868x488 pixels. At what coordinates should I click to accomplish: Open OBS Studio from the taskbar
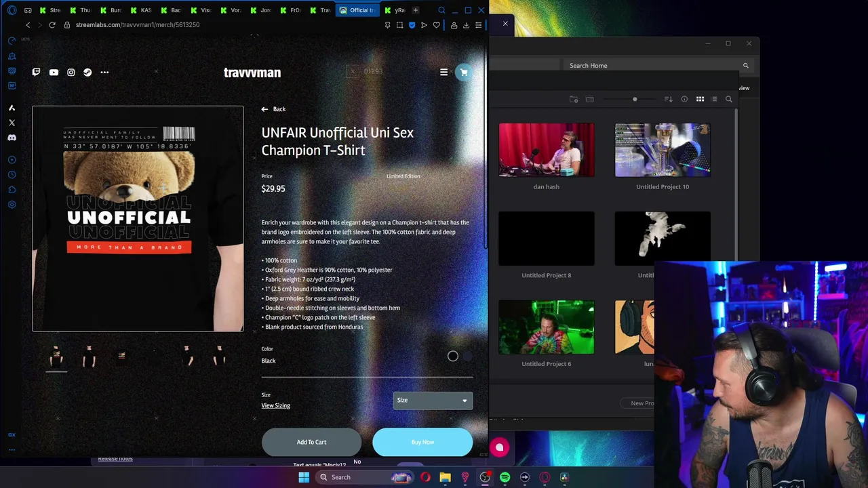485,477
